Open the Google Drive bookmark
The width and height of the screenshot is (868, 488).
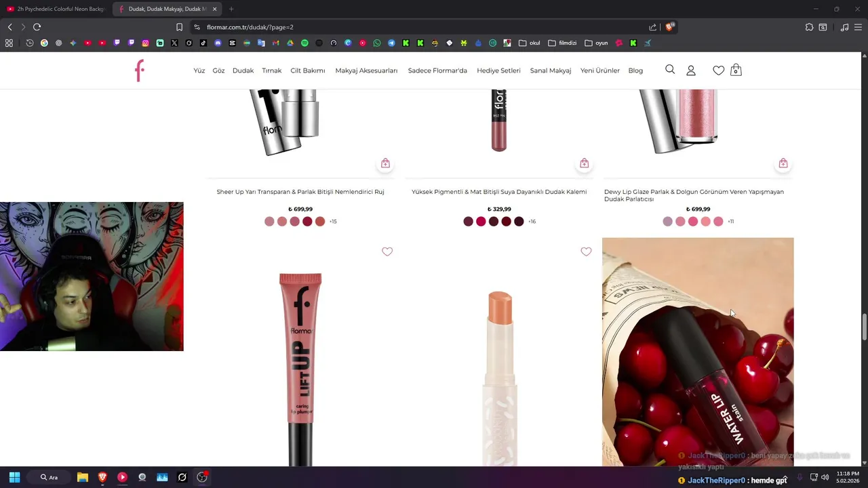tap(290, 43)
